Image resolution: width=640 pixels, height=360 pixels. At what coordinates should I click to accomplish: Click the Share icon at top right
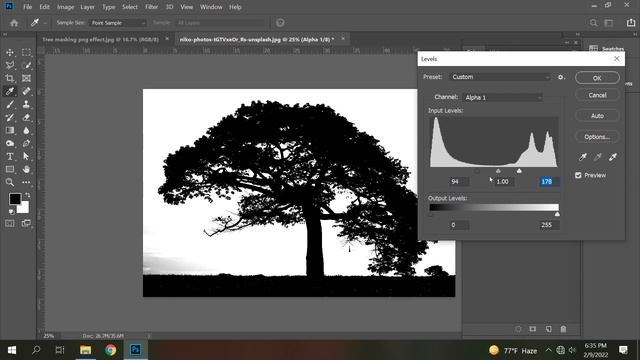[x=631, y=23]
